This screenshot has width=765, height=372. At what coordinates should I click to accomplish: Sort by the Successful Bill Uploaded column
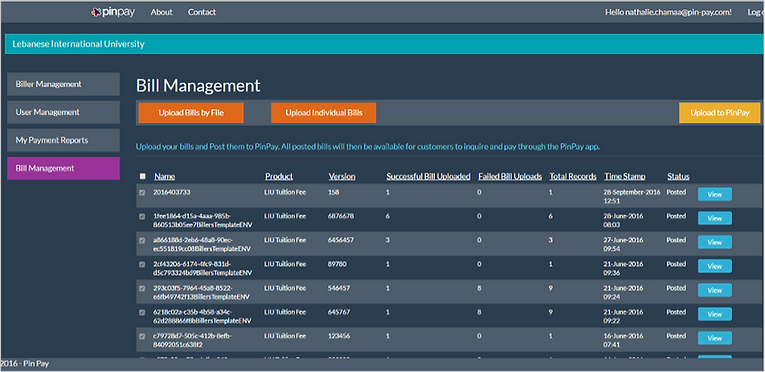(428, 176)
